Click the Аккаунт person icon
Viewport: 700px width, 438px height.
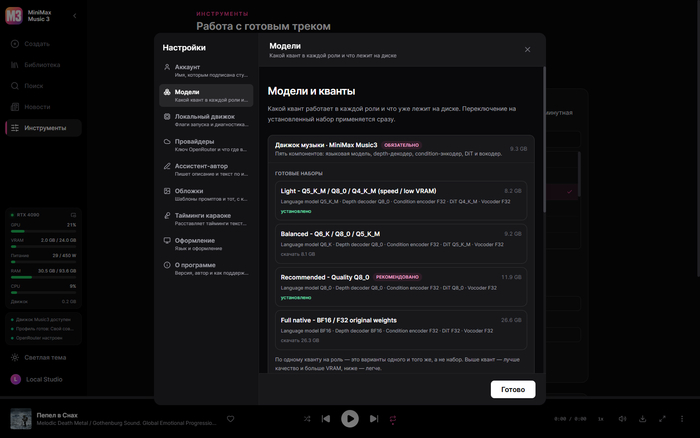(167, 67)
